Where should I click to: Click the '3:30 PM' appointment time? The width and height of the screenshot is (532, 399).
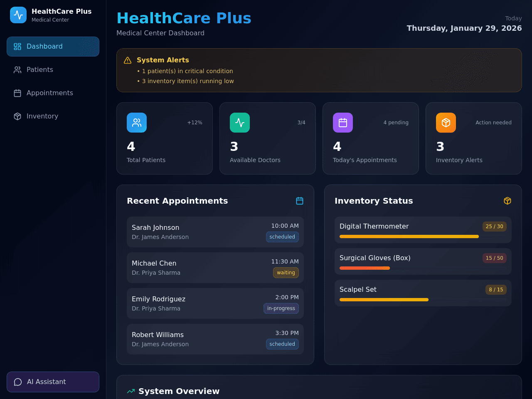coord(287,333)
